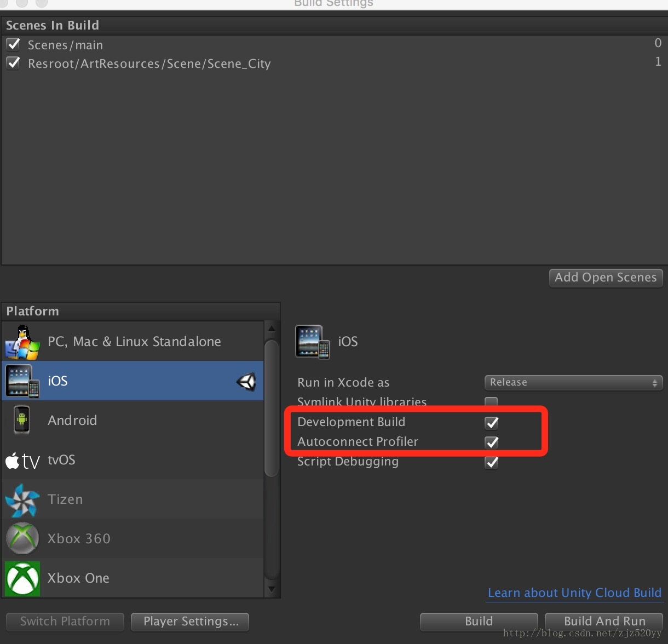Click the platform list scrollbar thumb
Viewport: 668px width, 644px height.
pyautogui.click(x=272, y=408)
